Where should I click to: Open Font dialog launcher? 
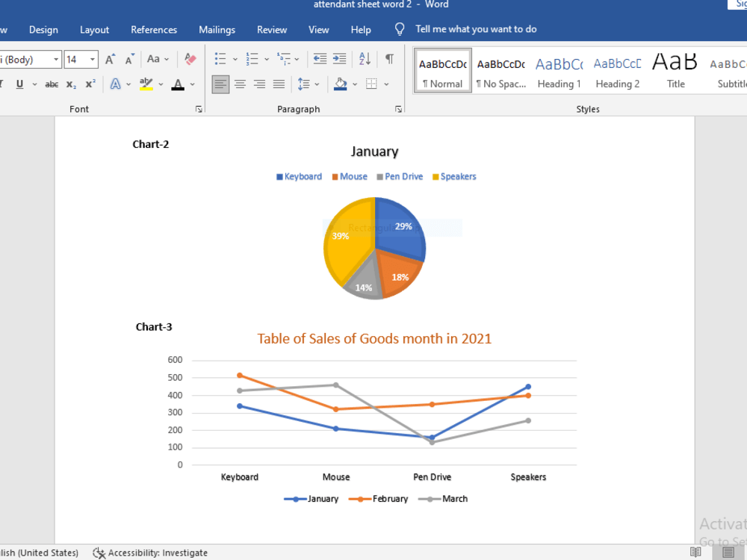click(x=199, y=110)
